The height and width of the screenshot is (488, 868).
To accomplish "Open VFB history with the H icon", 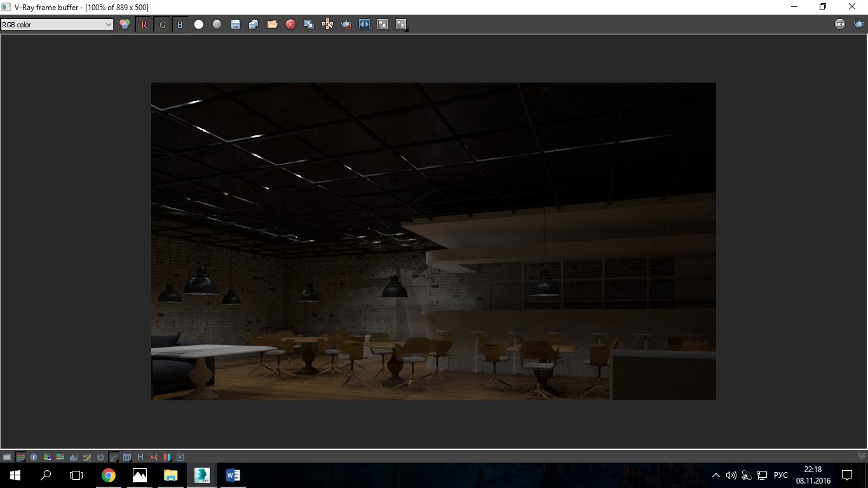I will [140, 457].
